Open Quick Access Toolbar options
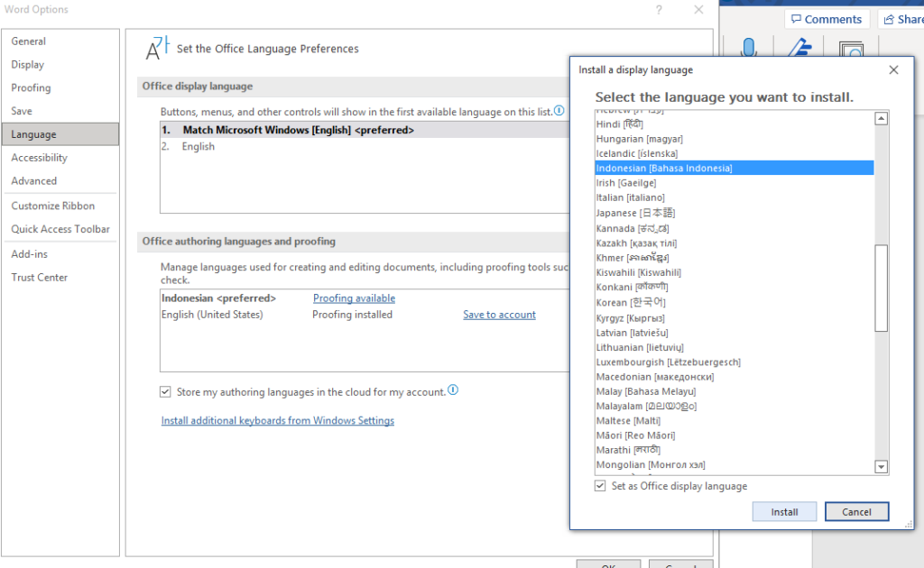Screen dimensions: 924x568 (60, 229)
